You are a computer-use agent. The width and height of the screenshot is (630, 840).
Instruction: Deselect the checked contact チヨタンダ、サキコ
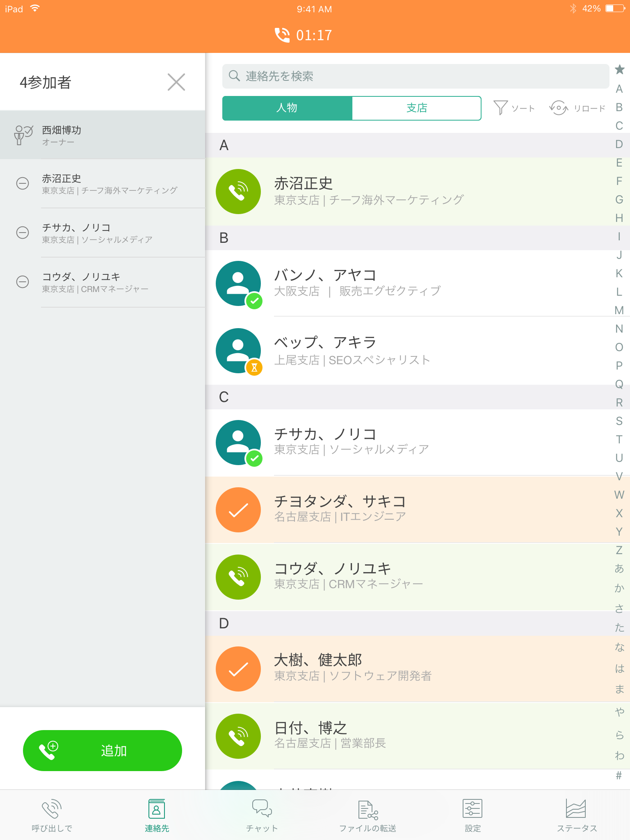tap(238, 510)
